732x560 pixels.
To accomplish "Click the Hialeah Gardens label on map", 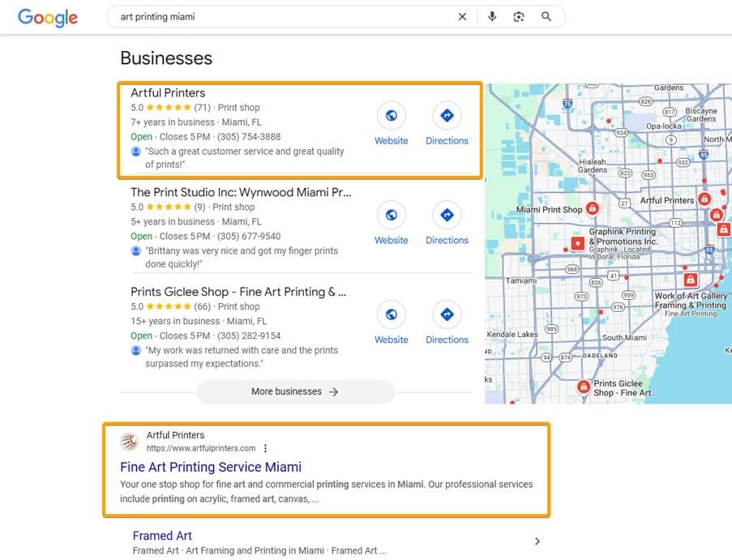I will (x=593, y=165).
